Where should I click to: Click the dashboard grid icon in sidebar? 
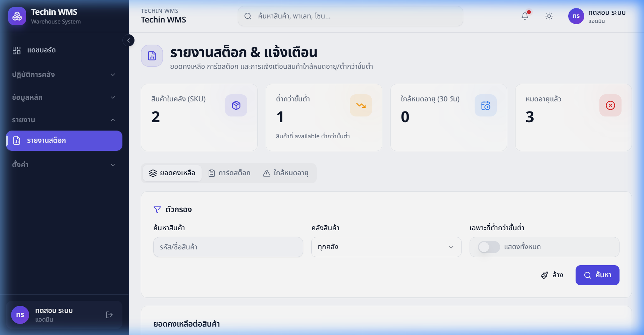[16, 50]
